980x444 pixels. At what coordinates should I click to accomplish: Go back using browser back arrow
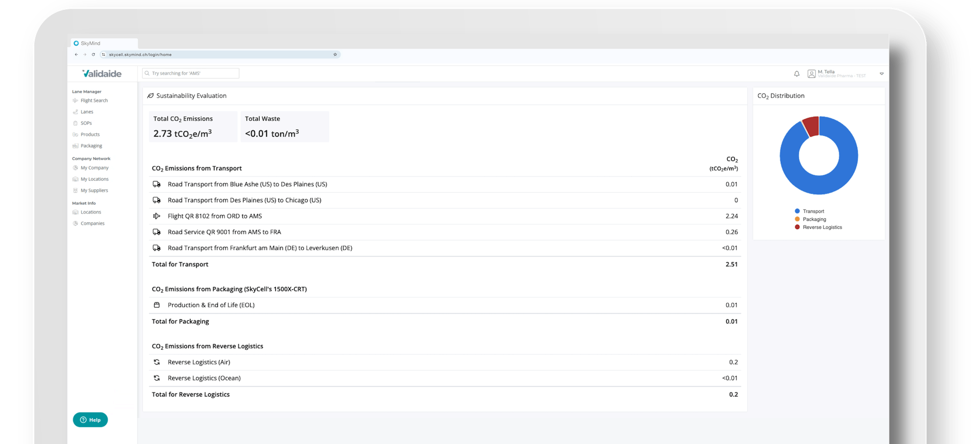pyautogui.click(x=76, y=55)
